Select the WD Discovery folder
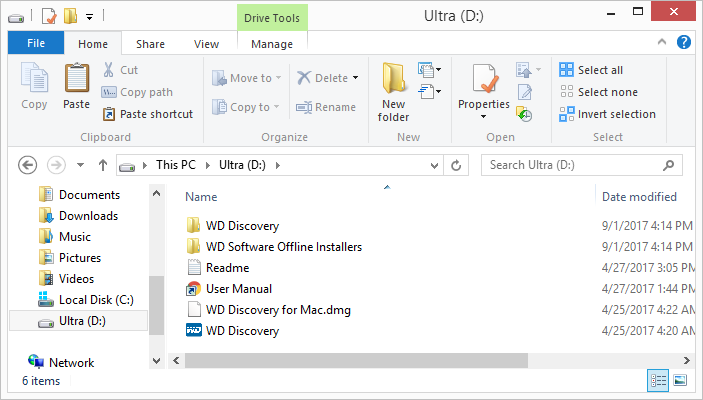This screenshot has width=703, height=400. click(x=233, y=226)
